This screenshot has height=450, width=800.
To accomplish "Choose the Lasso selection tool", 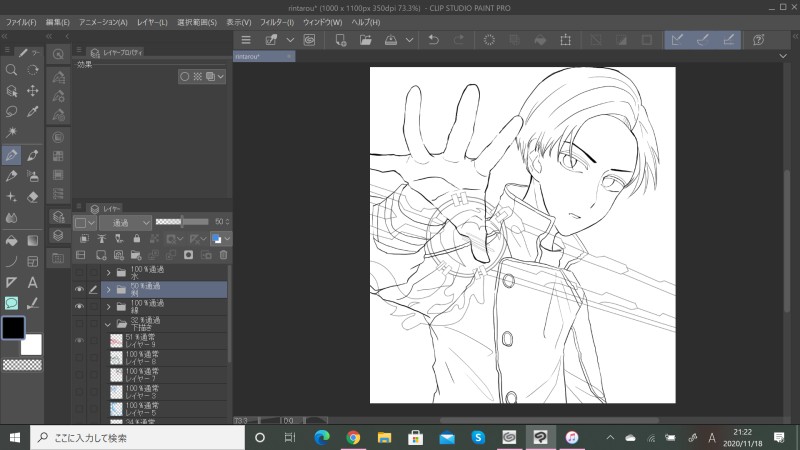I will [x=11, y=112].
